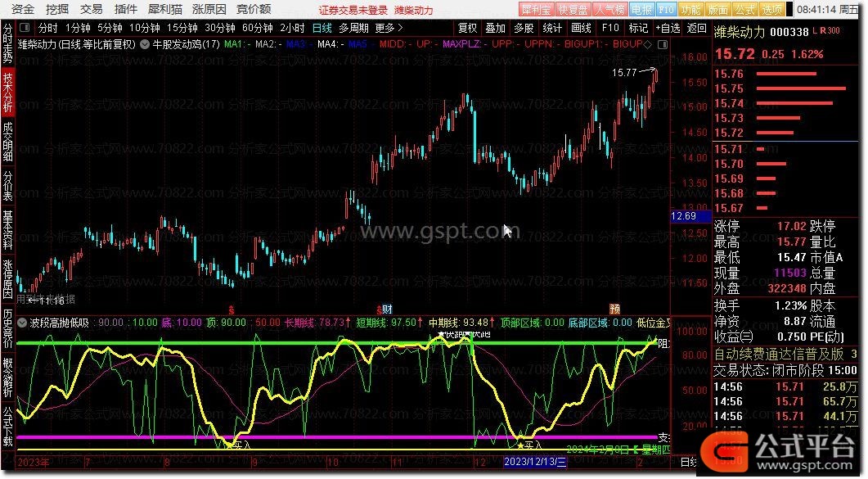Open the 犀利猫 menu
The width and height of the screenshot is (868, 479).
pos(165,9)
